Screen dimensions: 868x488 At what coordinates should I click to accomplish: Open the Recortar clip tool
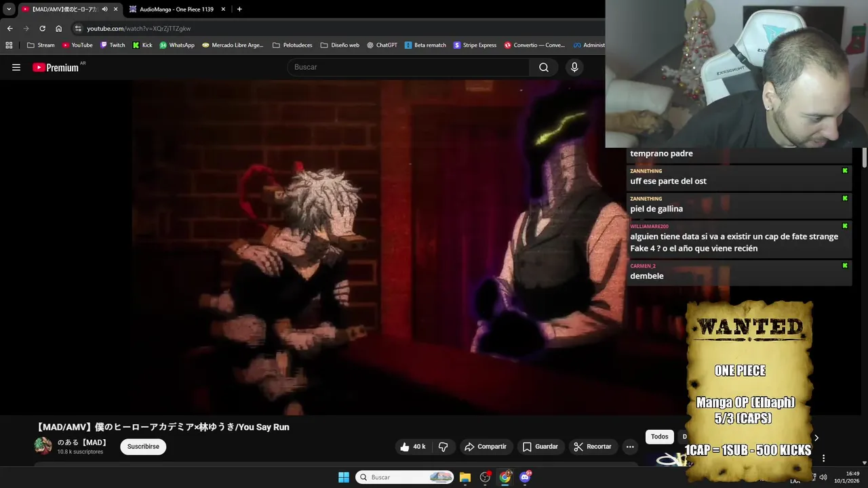point(593,447)
